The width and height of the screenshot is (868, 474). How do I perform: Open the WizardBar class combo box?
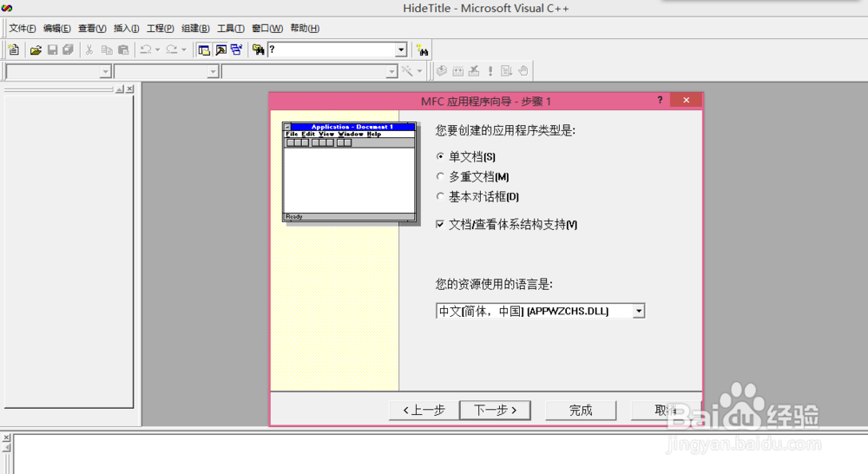pyautogui.click(x=58, y=71)
